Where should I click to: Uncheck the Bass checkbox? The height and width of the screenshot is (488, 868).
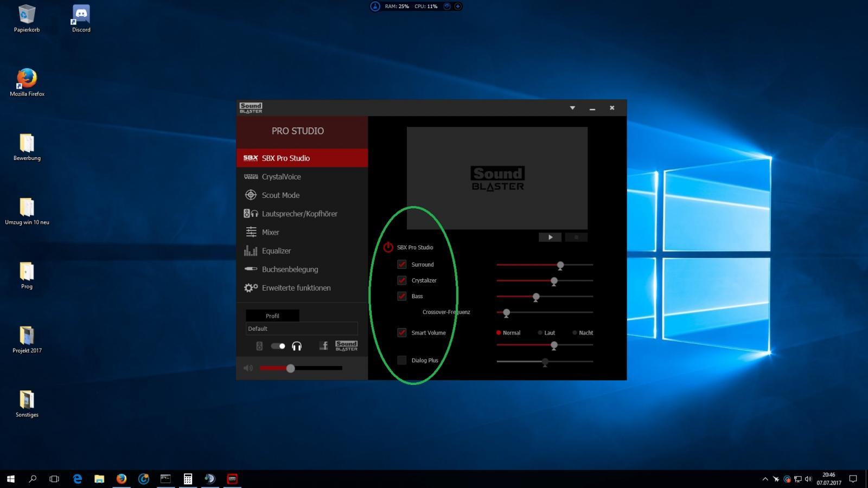click(x=402, y=296)
